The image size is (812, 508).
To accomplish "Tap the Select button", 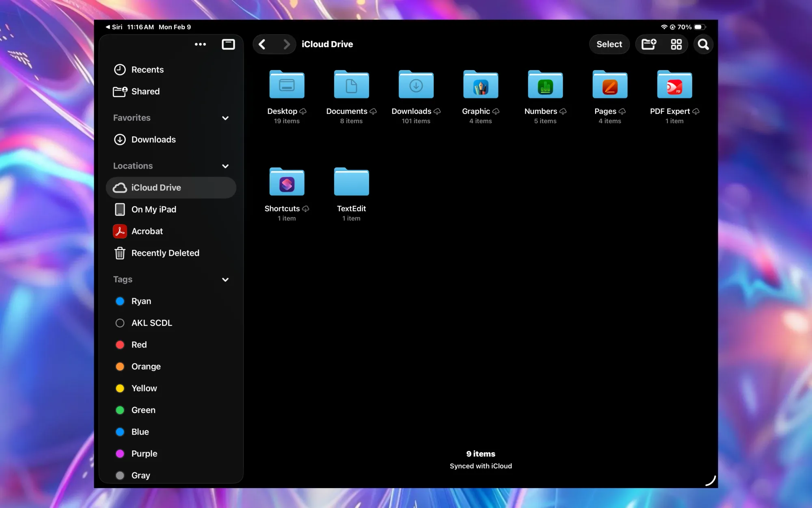I will tap(609, 44).
